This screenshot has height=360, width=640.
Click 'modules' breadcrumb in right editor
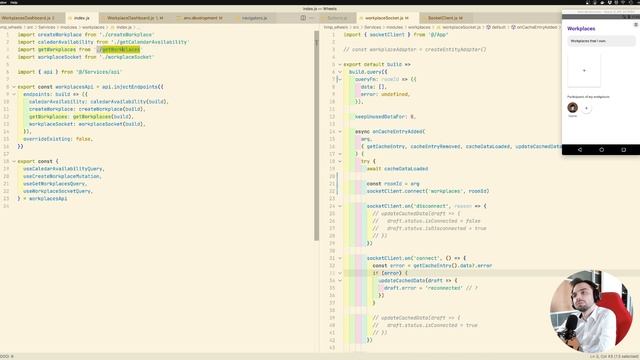pos(394,27)
